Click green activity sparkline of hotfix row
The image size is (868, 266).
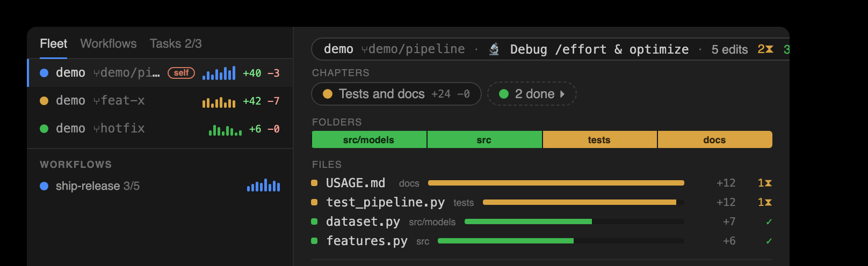coord(225,130)
